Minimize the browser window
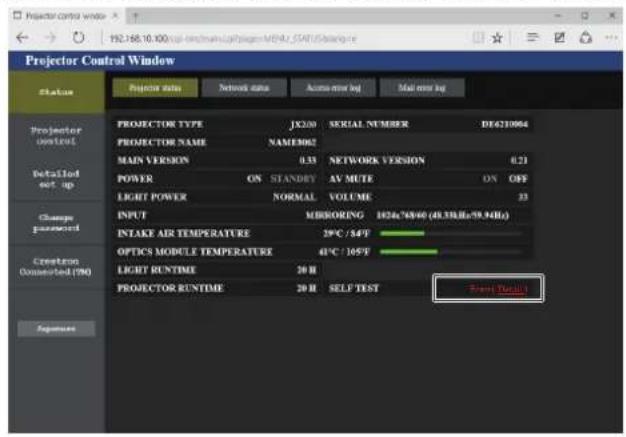Viewport: 626px width, 437px height. (x=558, y=16)
